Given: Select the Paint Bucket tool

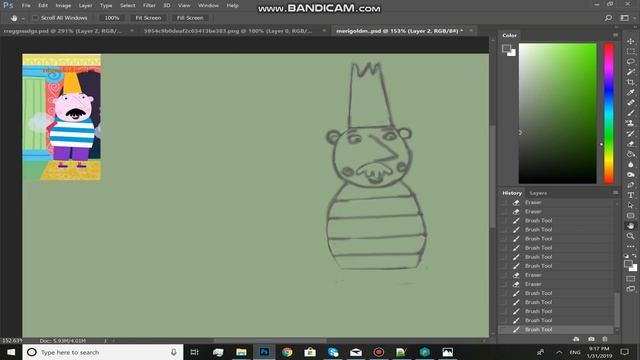Looking at the screenshot, I should (x=631, y=154).
